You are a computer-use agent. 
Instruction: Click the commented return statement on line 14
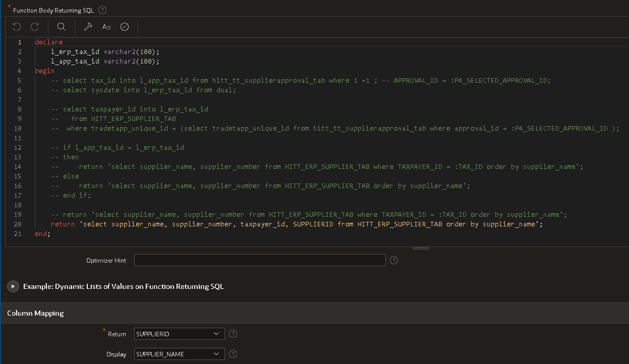317,166
